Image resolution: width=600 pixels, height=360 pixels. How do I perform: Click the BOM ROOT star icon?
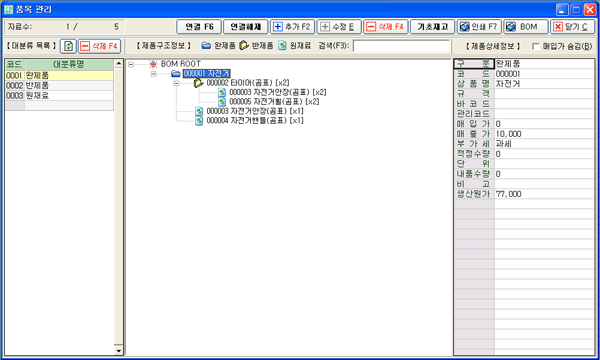click(153, 64)
